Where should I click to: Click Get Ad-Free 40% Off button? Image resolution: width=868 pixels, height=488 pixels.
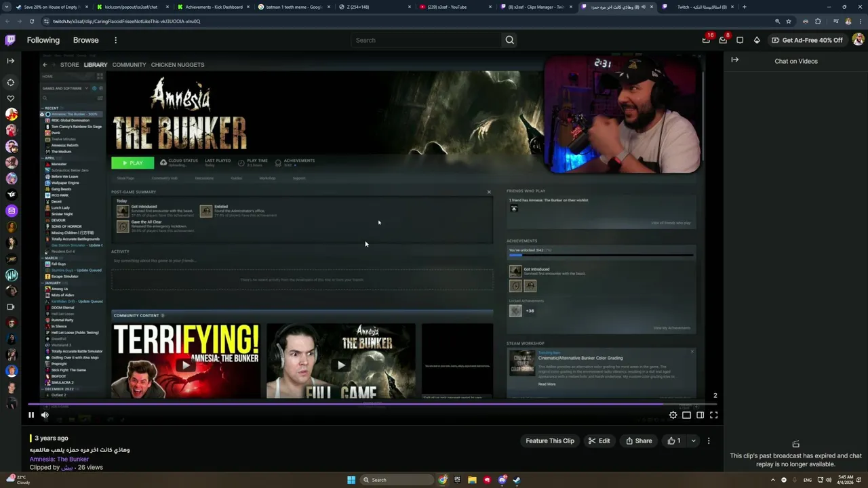tap(807, 40)
